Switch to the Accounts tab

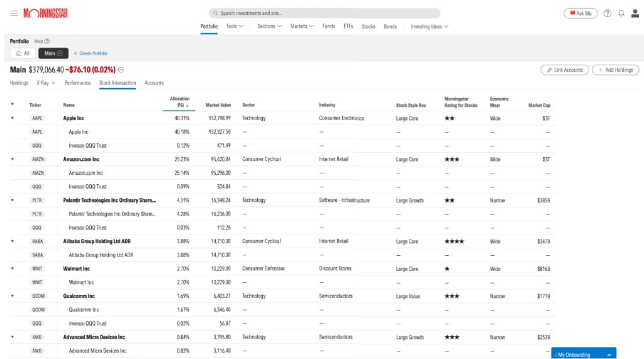[x=154, y=83]
